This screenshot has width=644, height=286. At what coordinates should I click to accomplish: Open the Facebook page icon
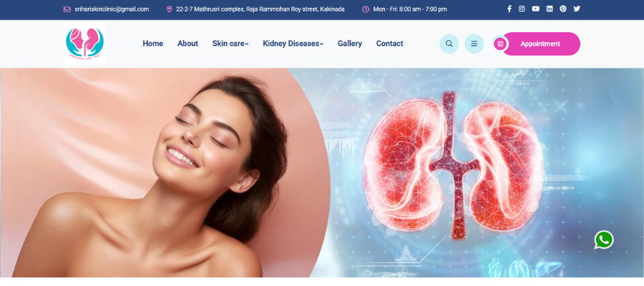point(509,9)
